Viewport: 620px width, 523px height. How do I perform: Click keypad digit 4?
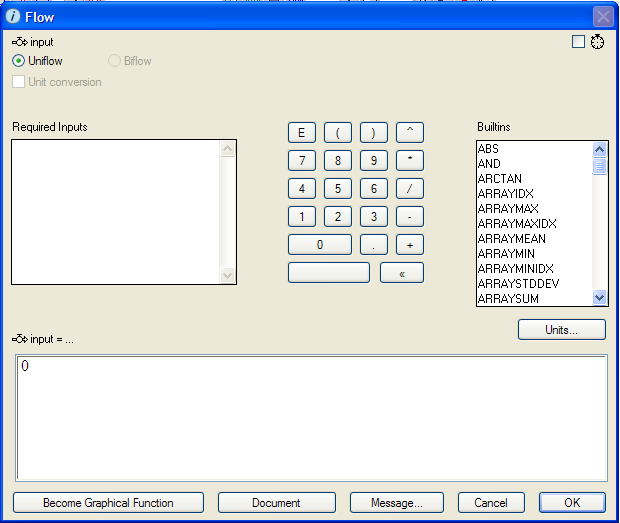tap(302, 189)
